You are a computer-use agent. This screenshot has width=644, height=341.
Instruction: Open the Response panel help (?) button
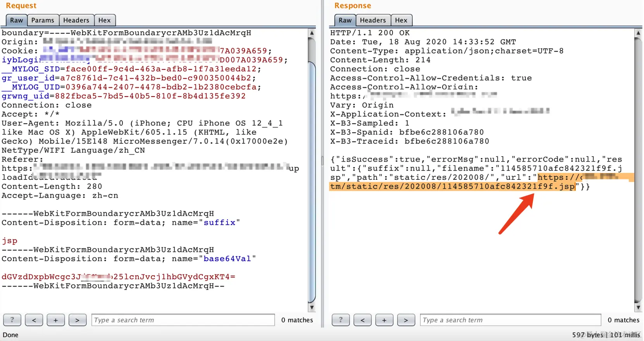[x=341, y=320]
